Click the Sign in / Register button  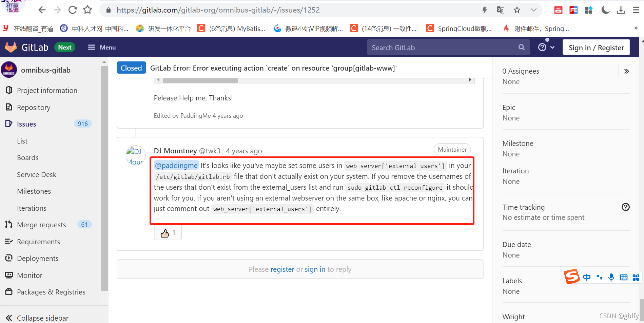[x=596, y=47]
